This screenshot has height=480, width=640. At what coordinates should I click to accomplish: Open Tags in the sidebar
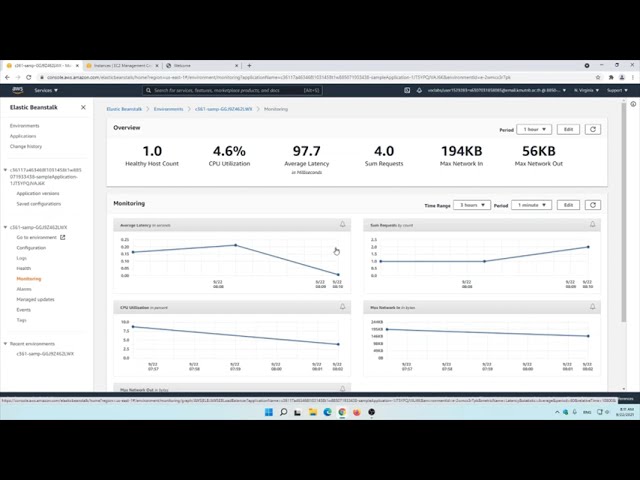coord(21,320)
